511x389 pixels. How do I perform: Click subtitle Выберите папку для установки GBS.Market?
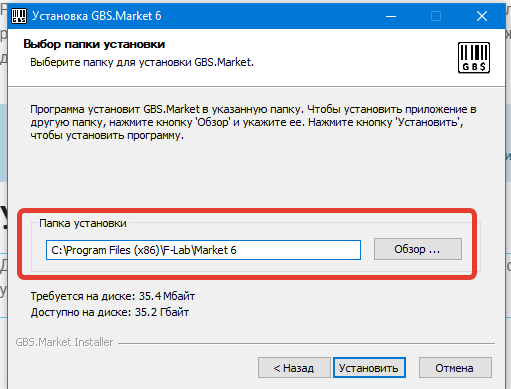[x=142, y=62]
